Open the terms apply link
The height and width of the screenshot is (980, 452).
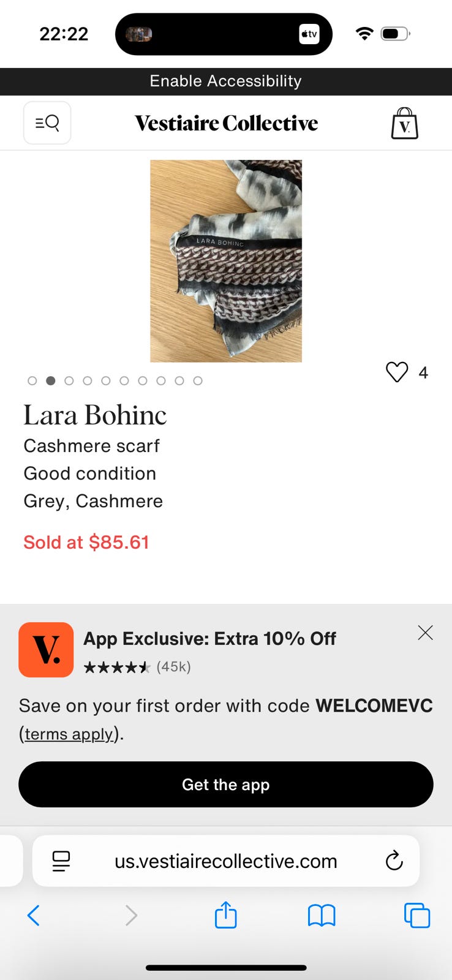tap(69, 734)
